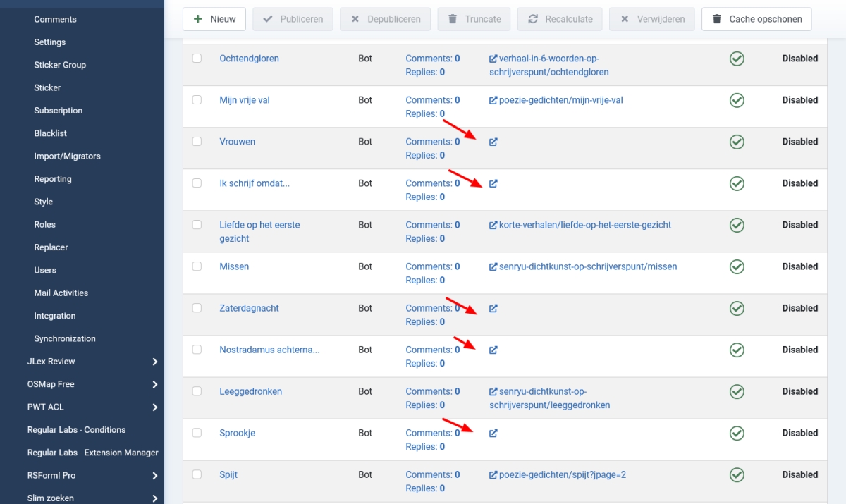Toggle published status icon for Missen
Screen dimensions: 846x504
click(x=737, y=266)
